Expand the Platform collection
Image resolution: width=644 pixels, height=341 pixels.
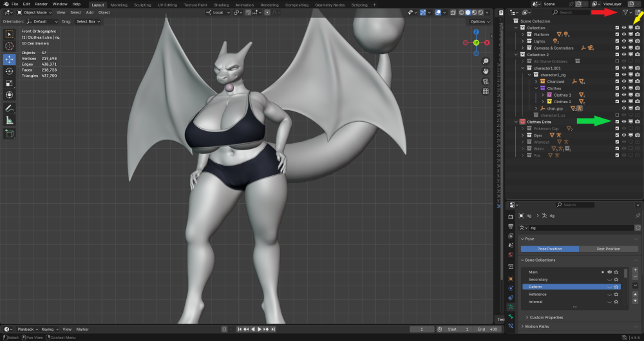click(x=523, y=35)
